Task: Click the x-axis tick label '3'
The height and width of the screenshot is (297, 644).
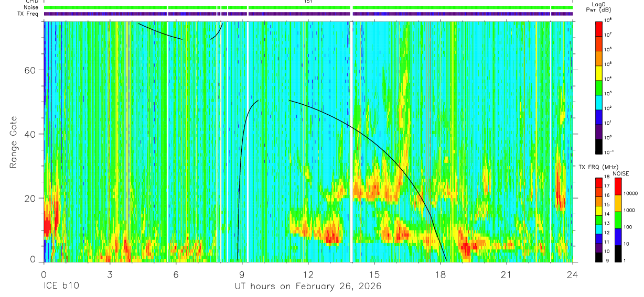Action: click(110, 274)
